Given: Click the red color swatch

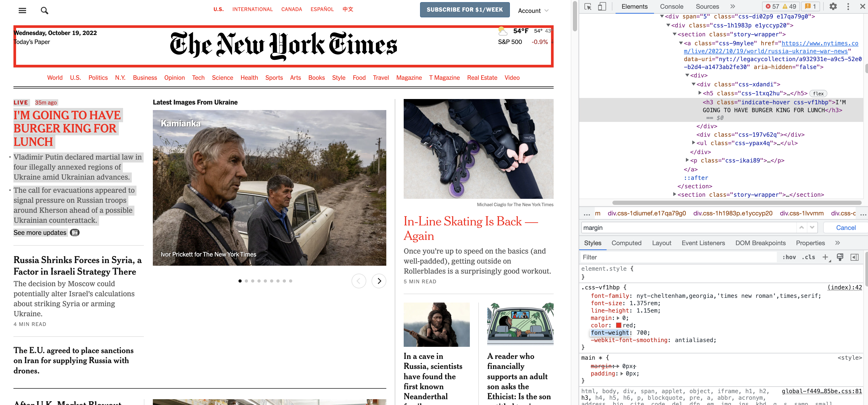Looking at the screenshot, I should [619, 325].
